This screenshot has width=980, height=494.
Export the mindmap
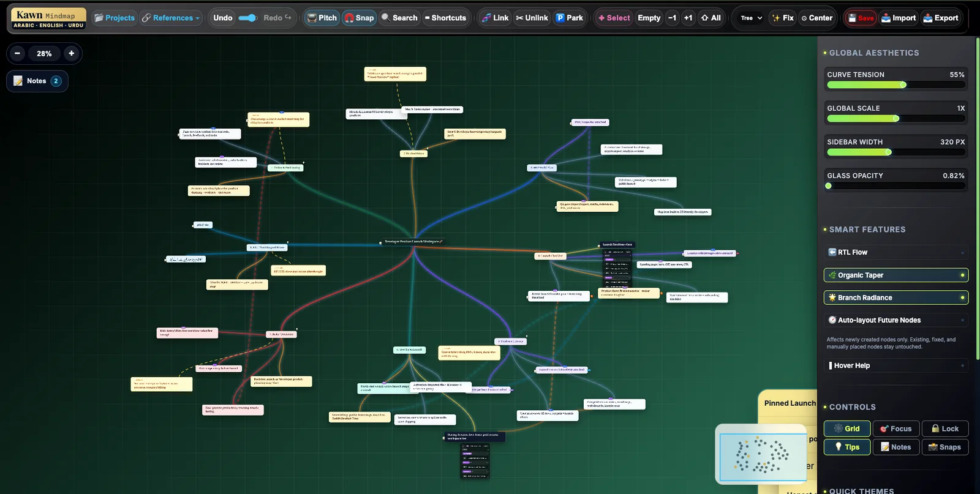pos(940,18)
